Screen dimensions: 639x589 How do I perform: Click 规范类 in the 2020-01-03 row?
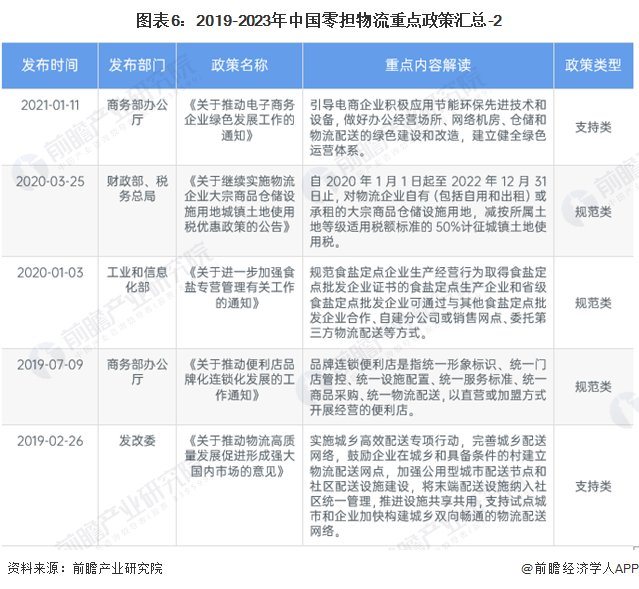pos(593,303)
